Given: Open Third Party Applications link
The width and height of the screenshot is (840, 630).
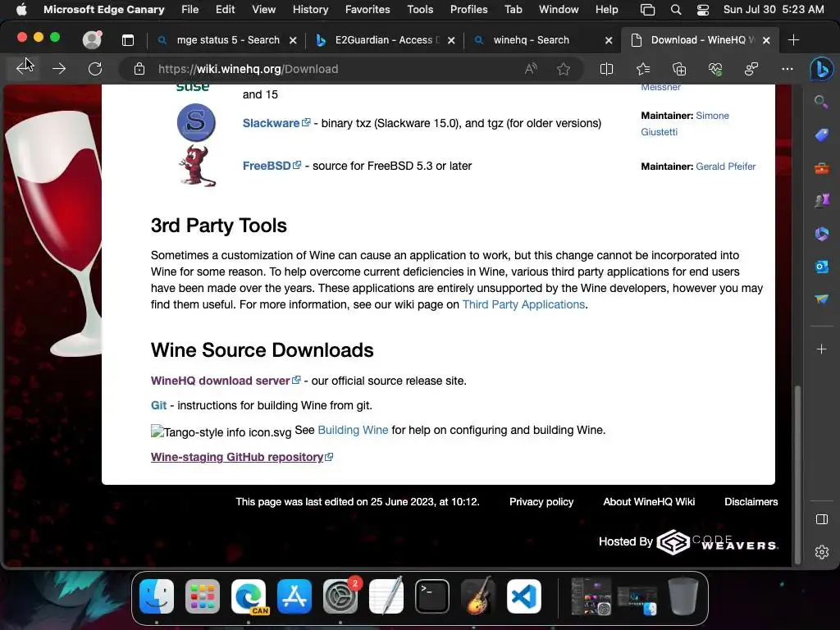Looking at the screenshot, I should click(x=523, y=304).
